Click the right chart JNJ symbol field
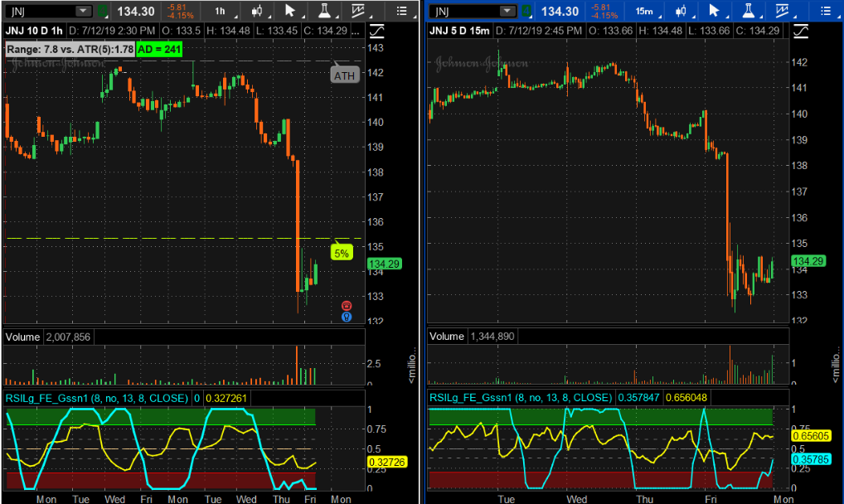This screenshot has height=504, width=844. coord(463,11)
